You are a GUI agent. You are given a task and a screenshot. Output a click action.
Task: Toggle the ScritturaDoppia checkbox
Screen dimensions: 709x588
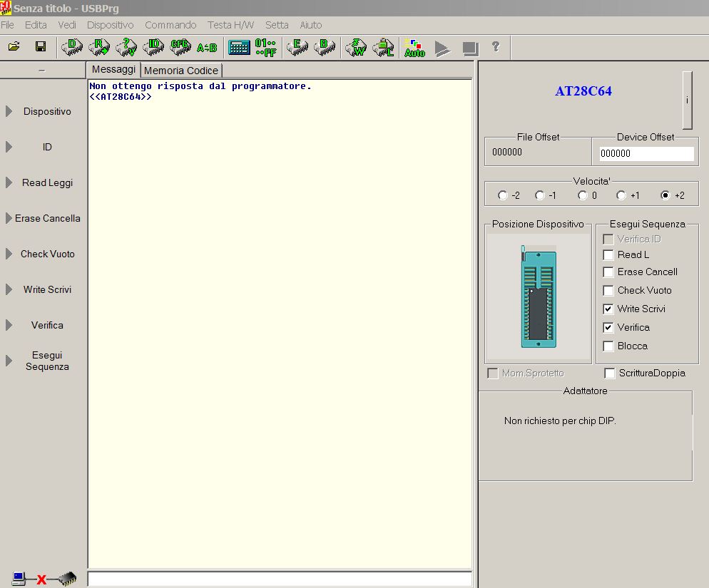coord(610,373)
